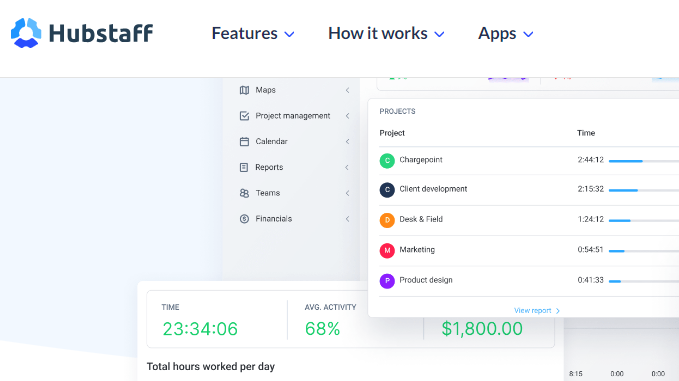
Task: Click the dark Client development avatar
Action: click(387, 190)
